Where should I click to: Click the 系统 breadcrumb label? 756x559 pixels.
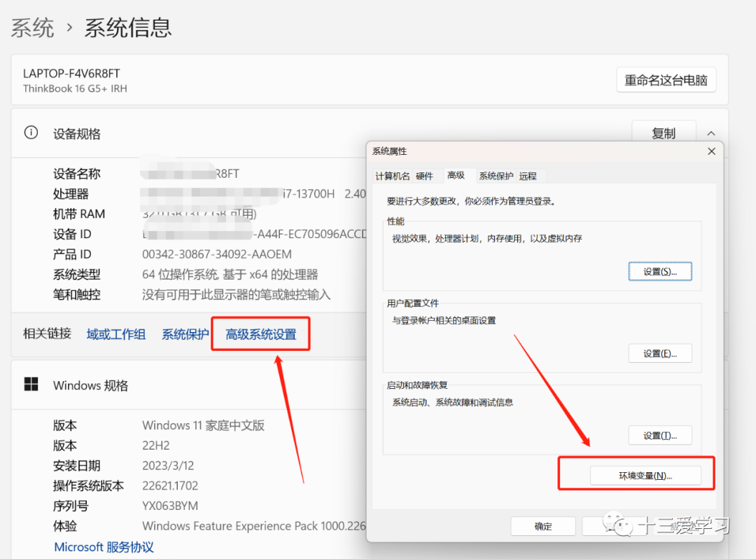(x=32, y=27)
